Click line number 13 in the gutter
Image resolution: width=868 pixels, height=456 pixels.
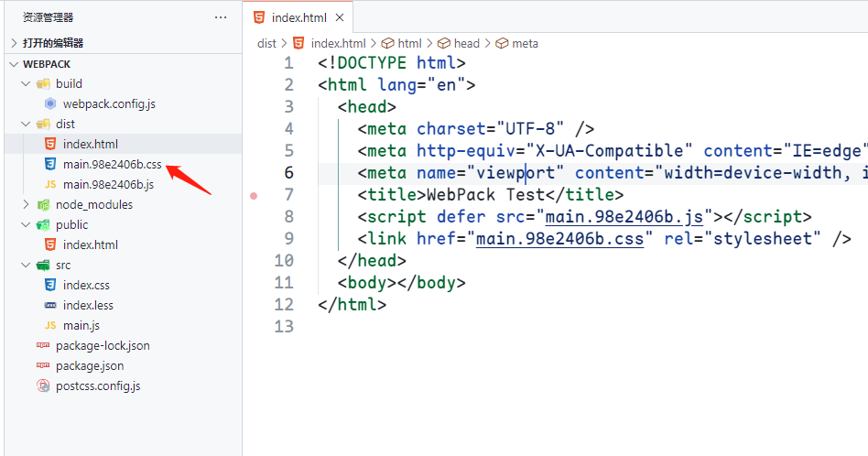(284, 327)
